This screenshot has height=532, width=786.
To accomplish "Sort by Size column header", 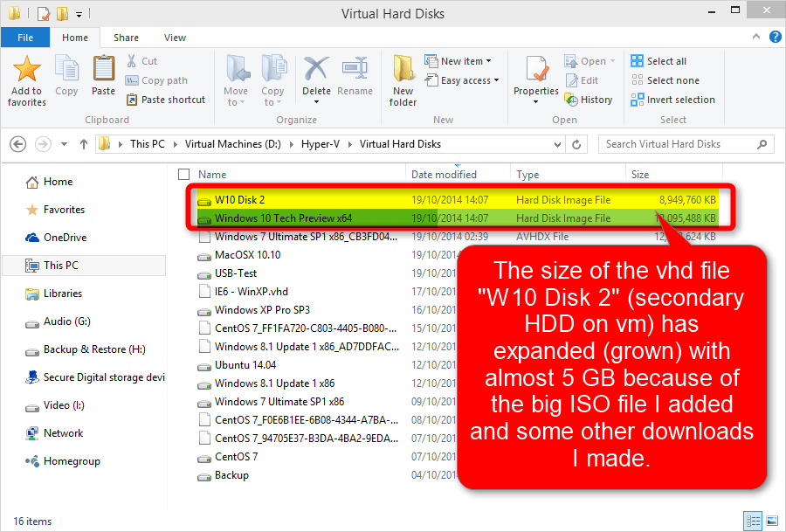I will pos(640,175).
